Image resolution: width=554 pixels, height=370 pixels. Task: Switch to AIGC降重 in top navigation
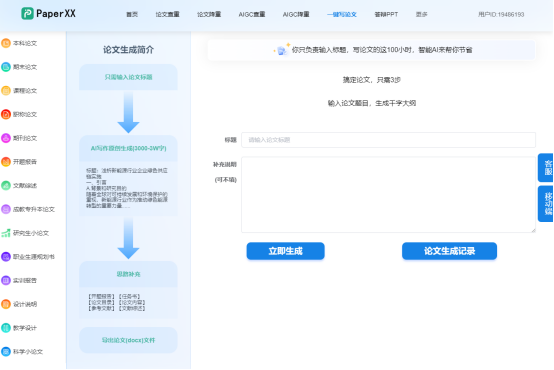[x=296, y=14]
